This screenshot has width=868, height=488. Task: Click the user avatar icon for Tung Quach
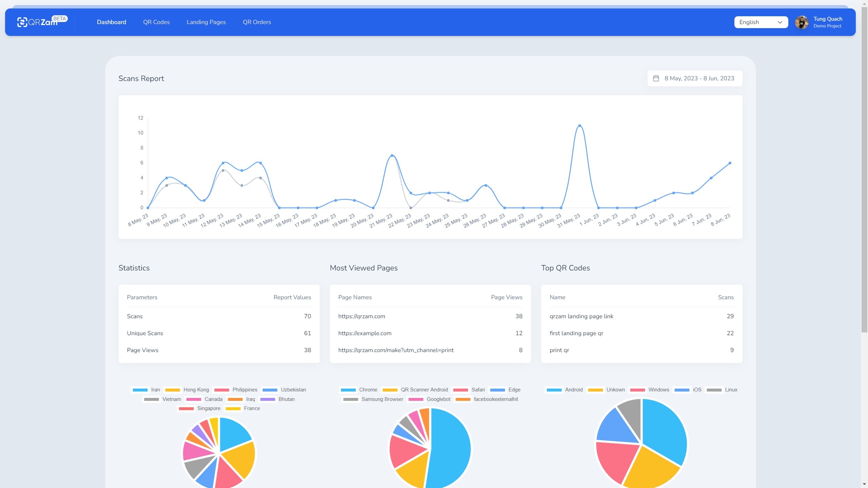point(801,22)
